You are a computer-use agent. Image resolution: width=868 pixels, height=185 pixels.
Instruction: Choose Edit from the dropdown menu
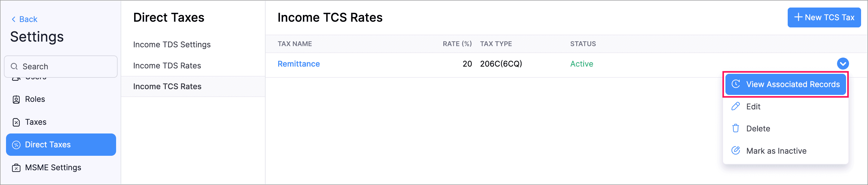(753, 107)
